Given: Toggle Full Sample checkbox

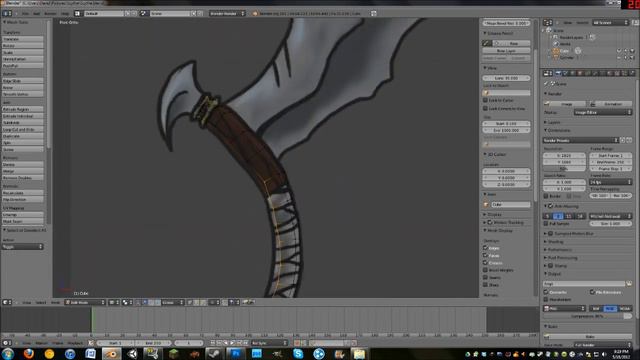Looking at the screenshot, I should click(x=546, y=224).
